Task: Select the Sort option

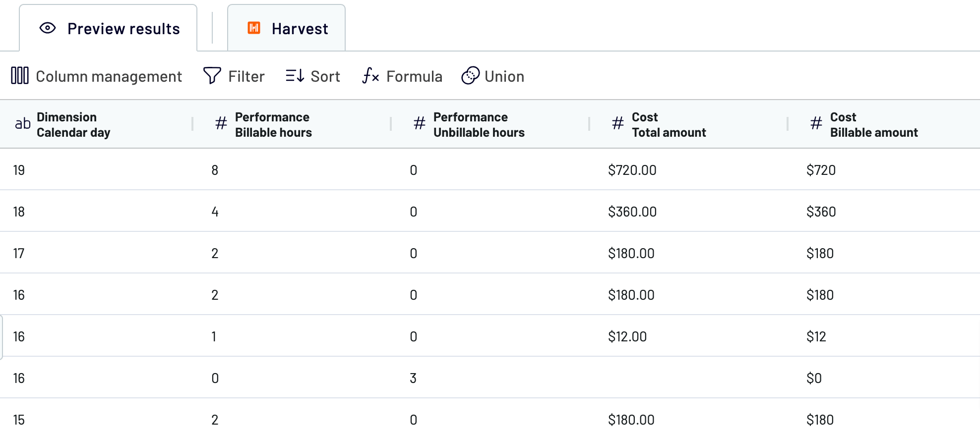Action: click(313, 76)
